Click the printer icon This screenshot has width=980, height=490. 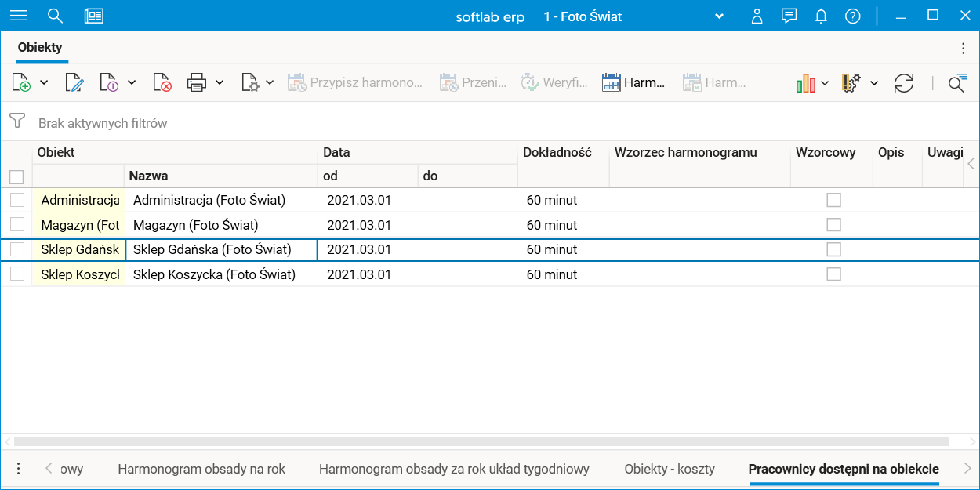196,82
